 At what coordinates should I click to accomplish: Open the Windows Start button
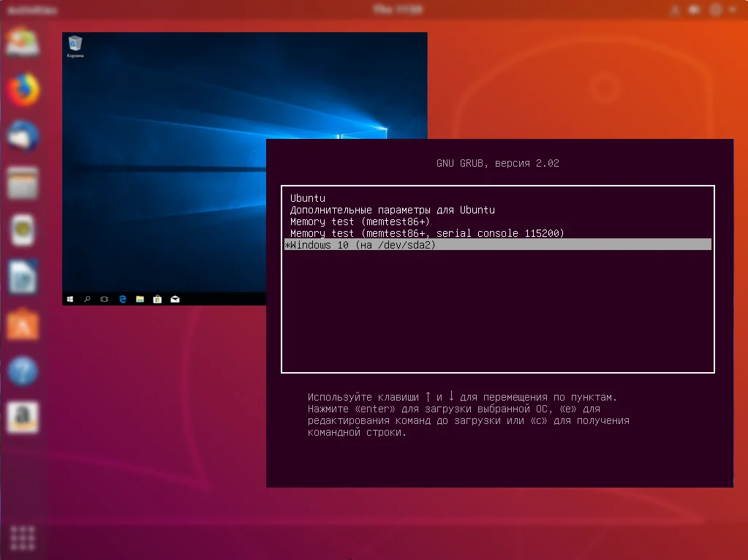[x=70, y=299]
